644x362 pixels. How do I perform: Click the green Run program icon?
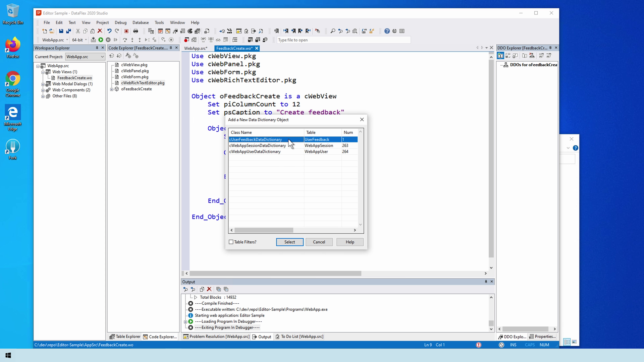[x=101, y=40]
